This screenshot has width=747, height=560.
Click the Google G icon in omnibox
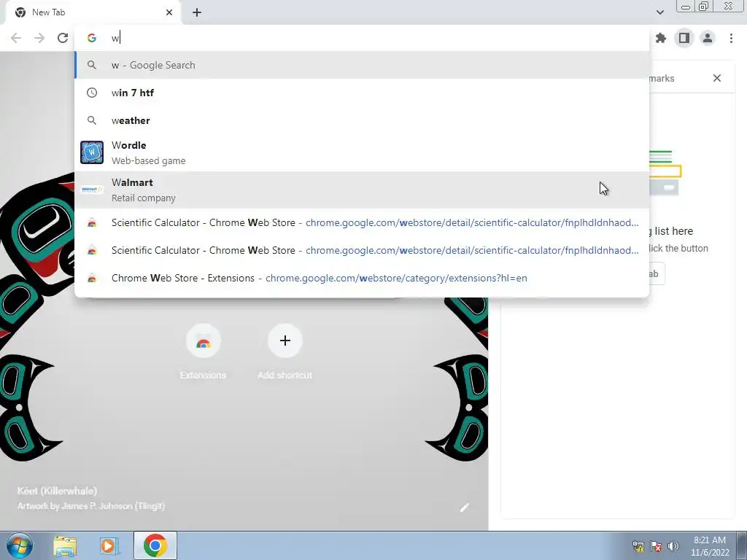92,38
